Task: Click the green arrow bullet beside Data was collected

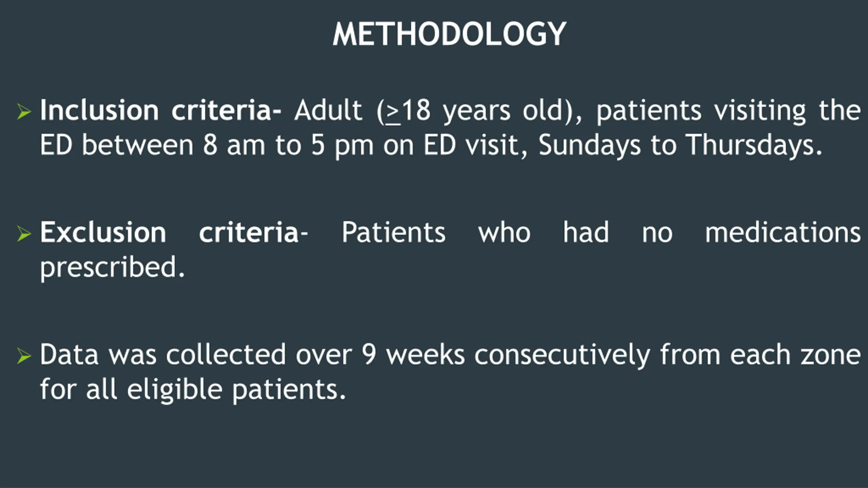Action: (x=24, y=356)
